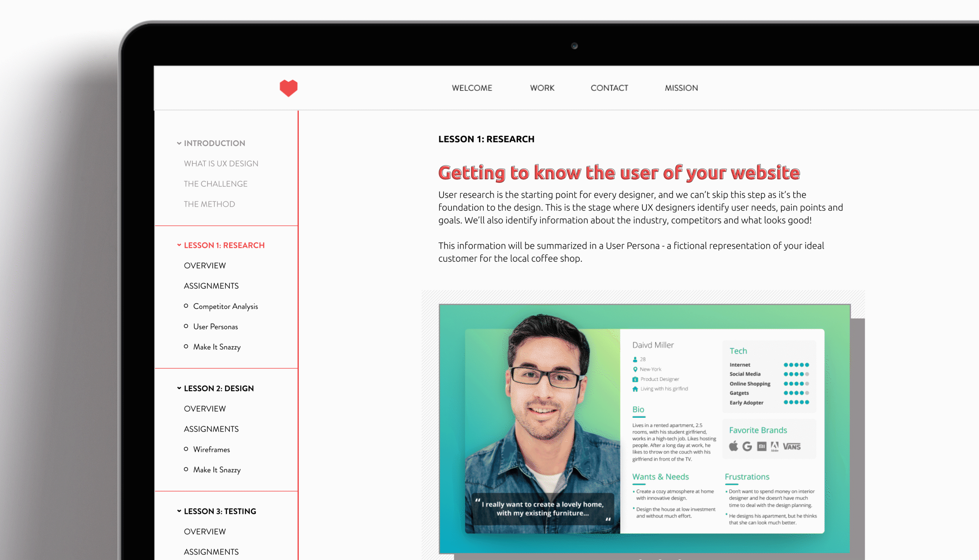Viewport: 979px width, 560px height.
Task: Collapse Lesson 2: Design section
Action: [179, 388]
